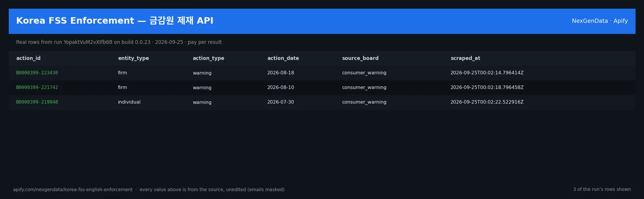Select 'firm' cell in B0000399-221742 row

[122, 87]
